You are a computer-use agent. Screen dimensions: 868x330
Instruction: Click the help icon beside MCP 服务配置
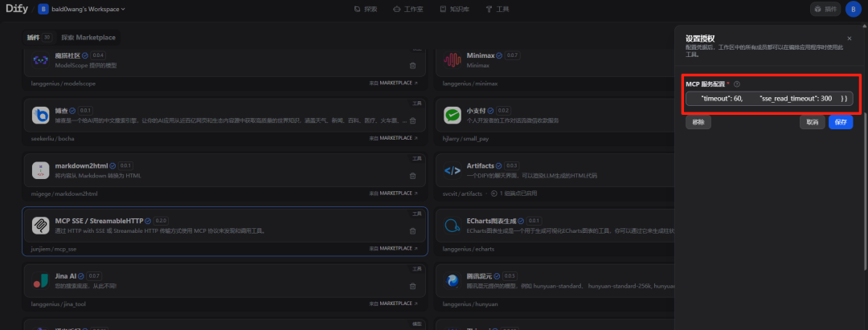(737, 84)
